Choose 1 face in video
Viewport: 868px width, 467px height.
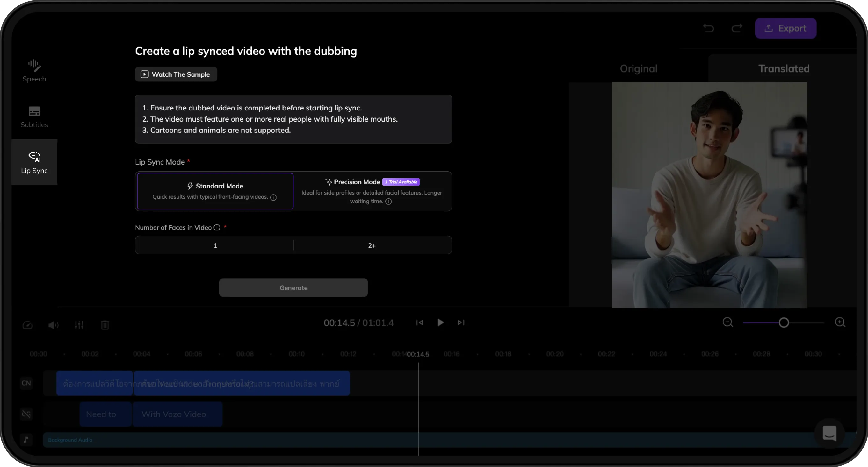click(215, 245)
